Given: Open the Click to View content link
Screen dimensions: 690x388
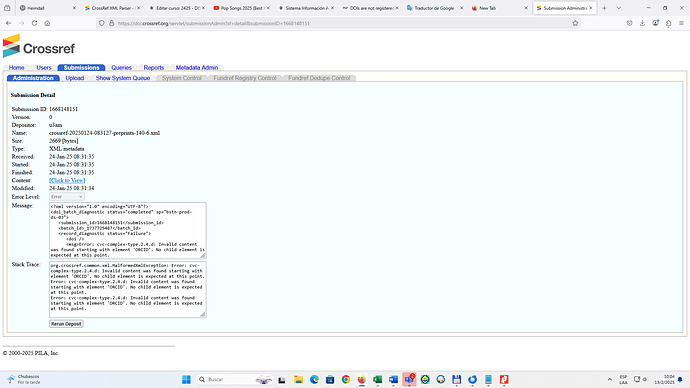Looking at the screenshot, I should pyautogui.click(x=67, y=180).
